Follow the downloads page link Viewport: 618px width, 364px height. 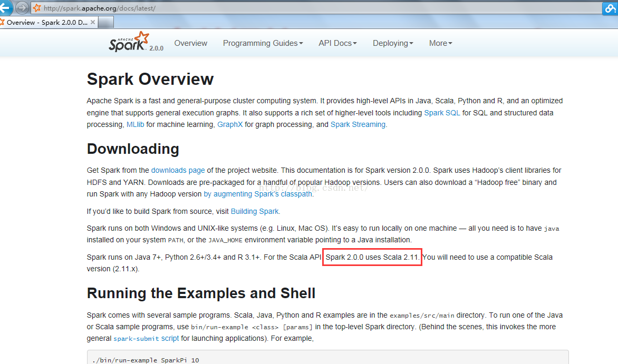(x=178, y=170)
